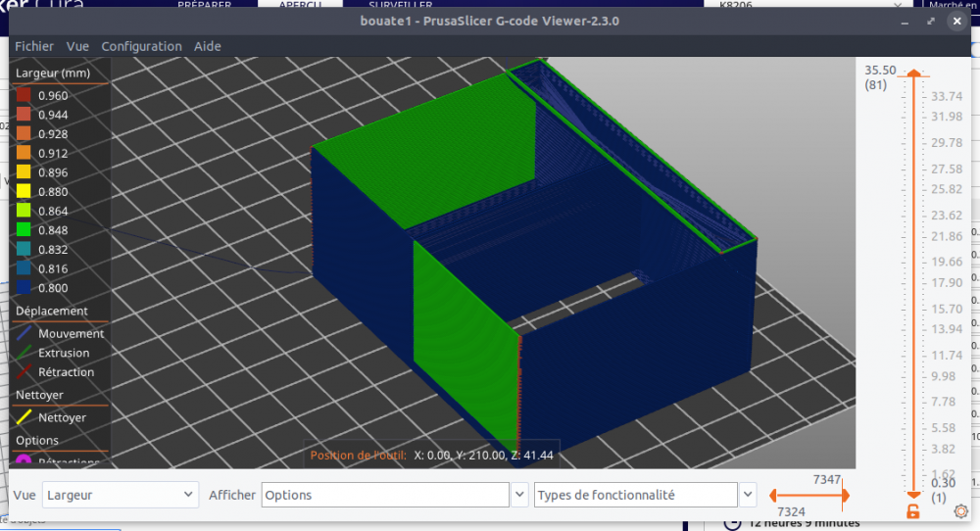This screenshot has width=980, height=531.
Task: Click the 19.66 ruler tick label
Action: [x=947, y=262]
